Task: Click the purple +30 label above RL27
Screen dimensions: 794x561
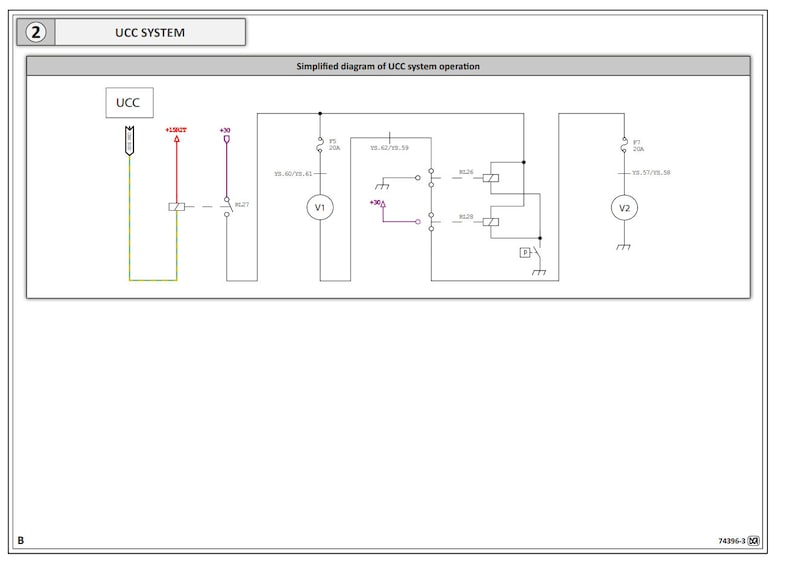Action: point(225,131)
